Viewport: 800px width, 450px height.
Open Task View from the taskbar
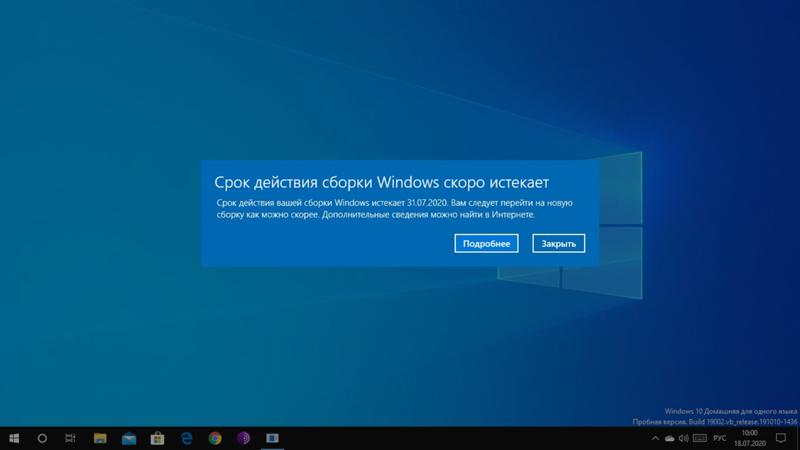click(x=70, y=438)
